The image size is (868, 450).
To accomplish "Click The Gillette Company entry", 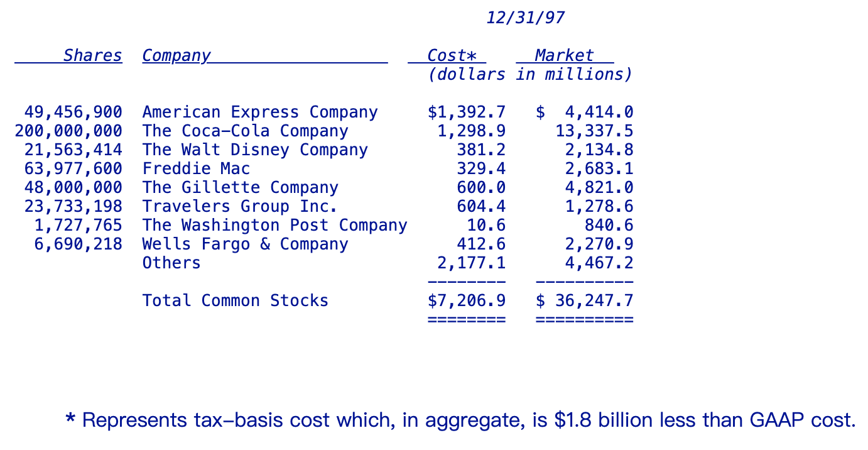I will click(x=240, y=188).
